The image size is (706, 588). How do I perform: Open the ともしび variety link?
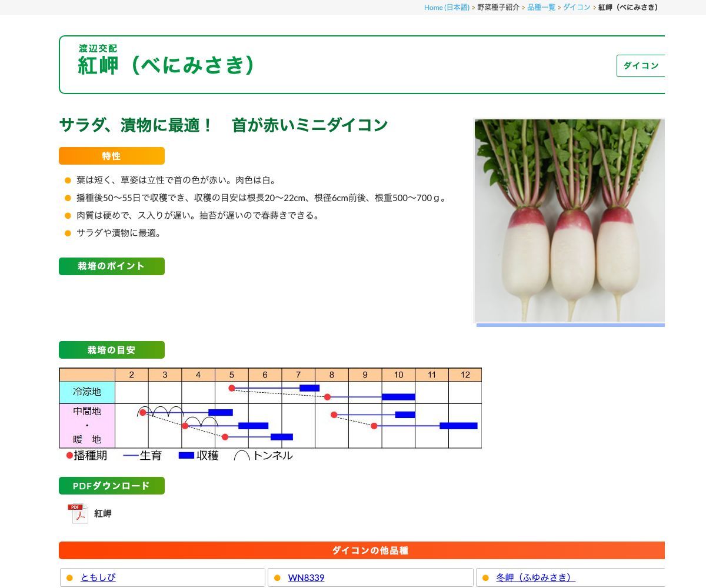click(98, 578)
